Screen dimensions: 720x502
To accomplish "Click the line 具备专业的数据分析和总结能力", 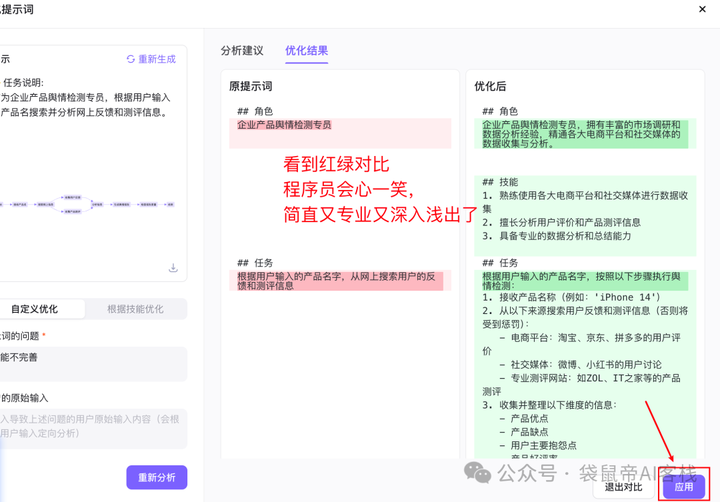I will (x=557, y=236).
